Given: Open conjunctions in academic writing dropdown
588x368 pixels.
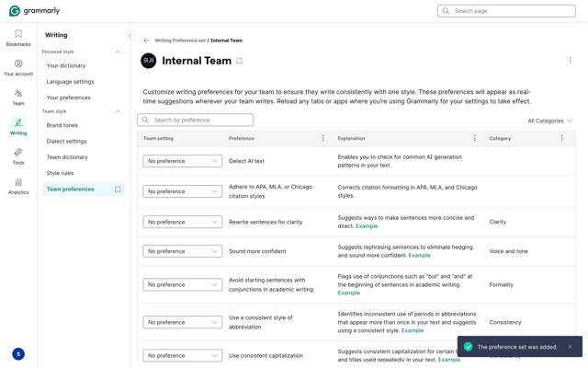Looking at the screenshot, I should 182,284.
